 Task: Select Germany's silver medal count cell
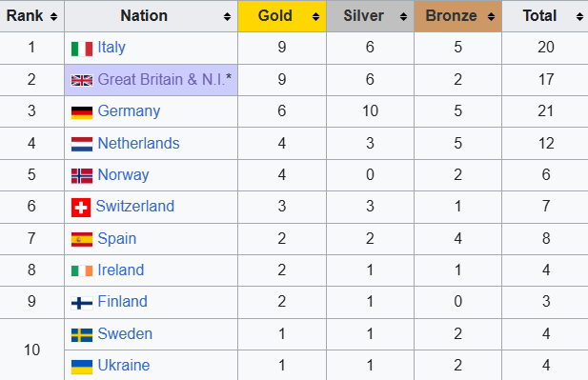[x=370, y=111]
